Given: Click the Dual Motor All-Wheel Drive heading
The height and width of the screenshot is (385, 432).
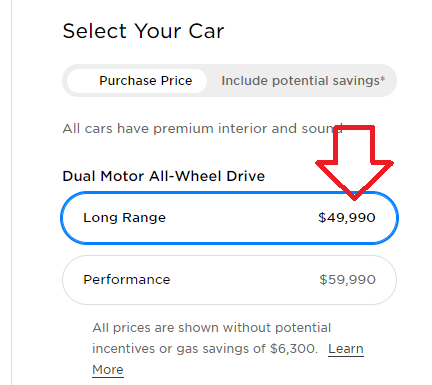Looking at the screenshot, I should 164,176.
